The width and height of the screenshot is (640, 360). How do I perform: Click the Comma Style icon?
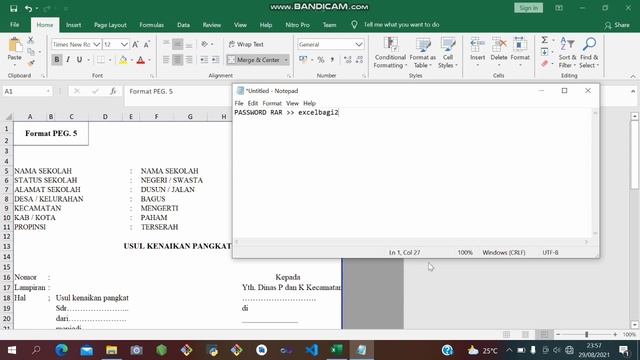click(332, 60)
